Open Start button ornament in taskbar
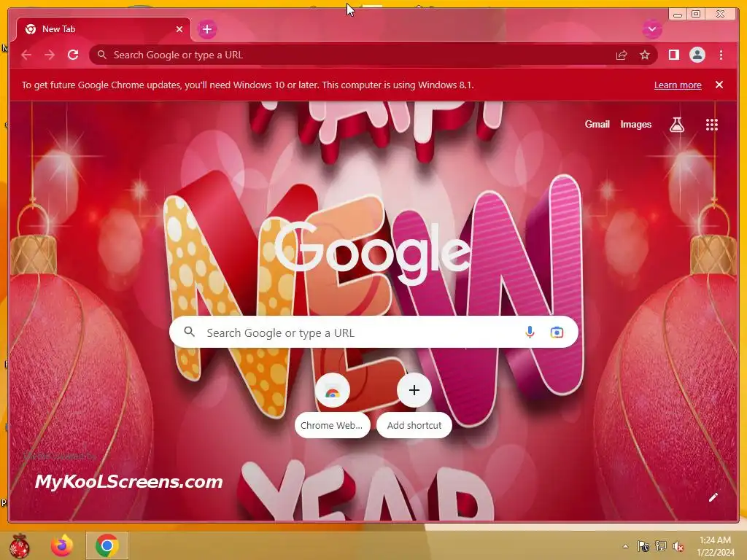The width and height of the screenshot is (747, 560). (19, 545)
